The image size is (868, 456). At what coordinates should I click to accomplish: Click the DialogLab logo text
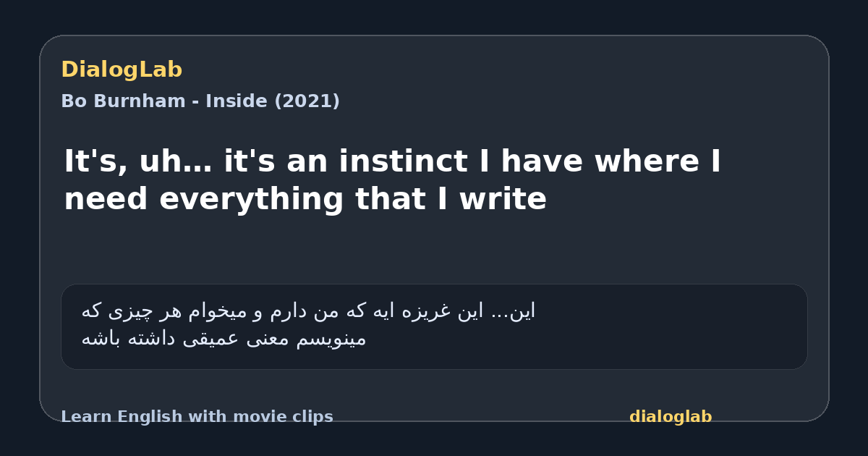(122, 70)
